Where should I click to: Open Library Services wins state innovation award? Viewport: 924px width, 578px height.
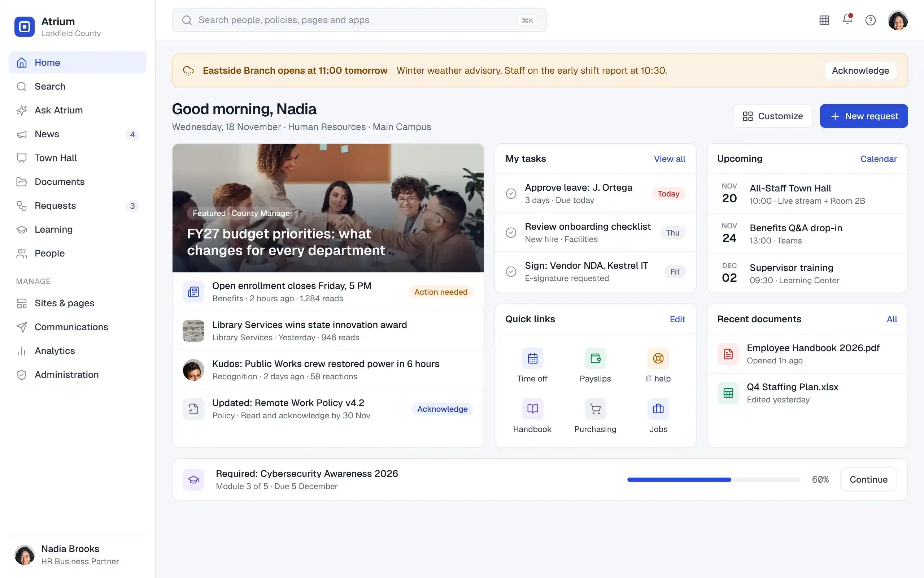(328, 331)
